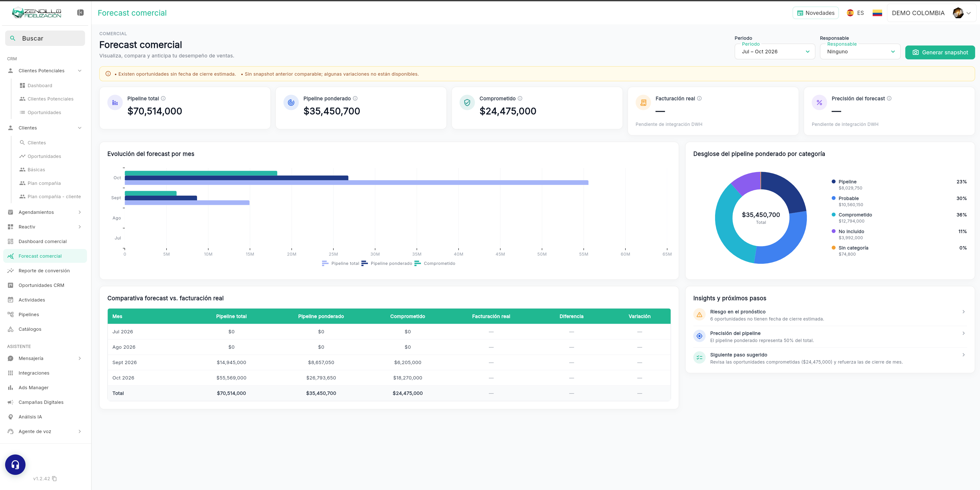
Task: Click the Spanish flag language icon
Action: (x=850, y=13)
